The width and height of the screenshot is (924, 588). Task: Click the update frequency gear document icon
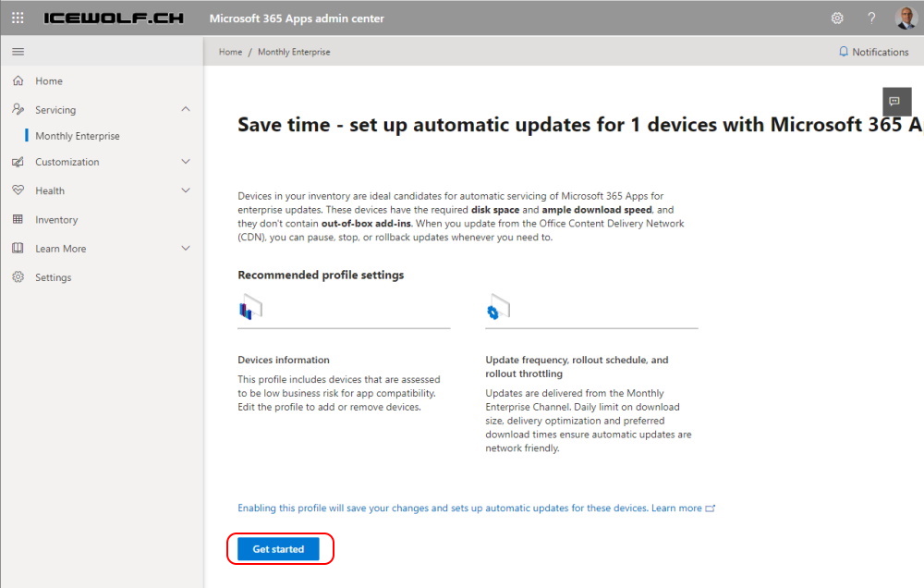pyautogui.click(x=498, y=307)
